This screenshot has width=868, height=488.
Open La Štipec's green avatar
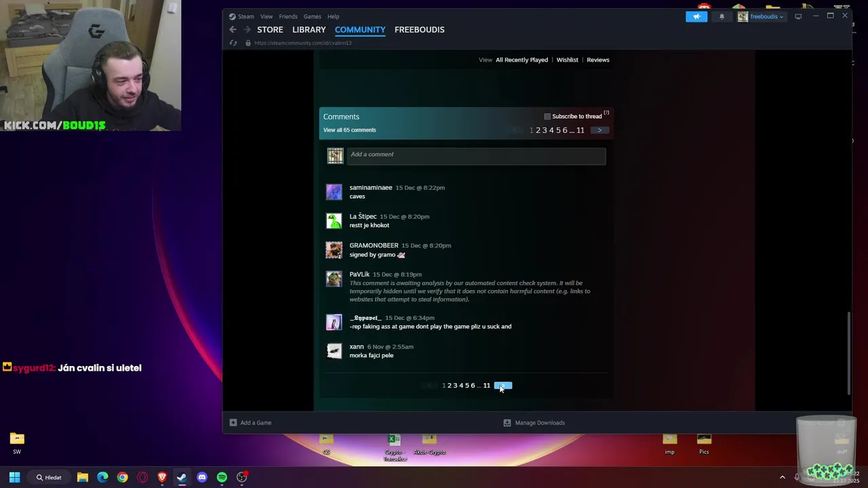[334, 221]
